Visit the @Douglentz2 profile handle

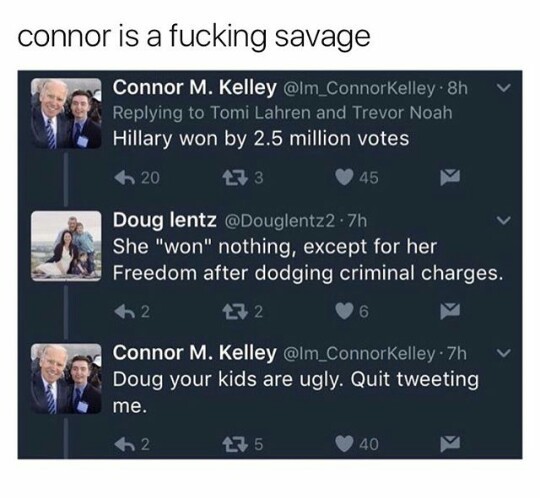point(280,221)
